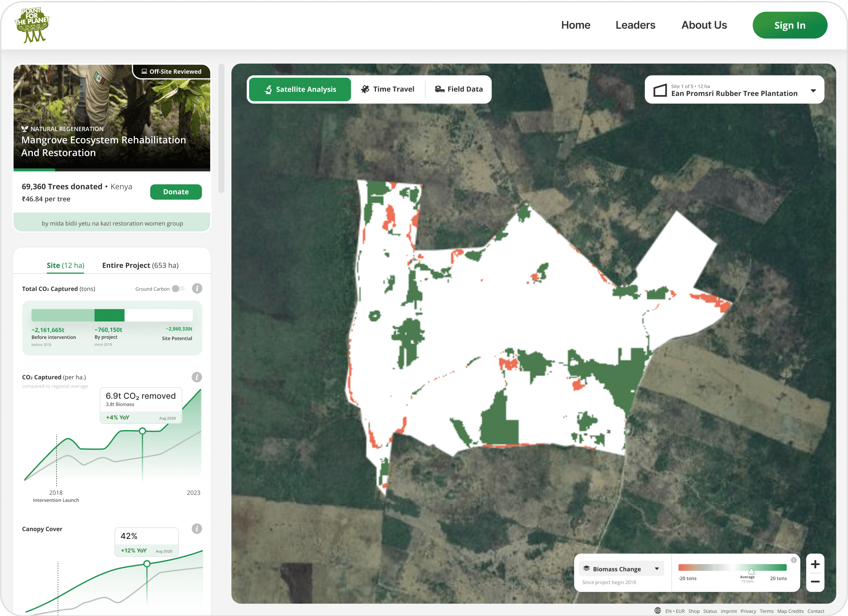Click the Time Travel satellite icon
Viewport: 848px width, 616px height.
pos(365,89)
